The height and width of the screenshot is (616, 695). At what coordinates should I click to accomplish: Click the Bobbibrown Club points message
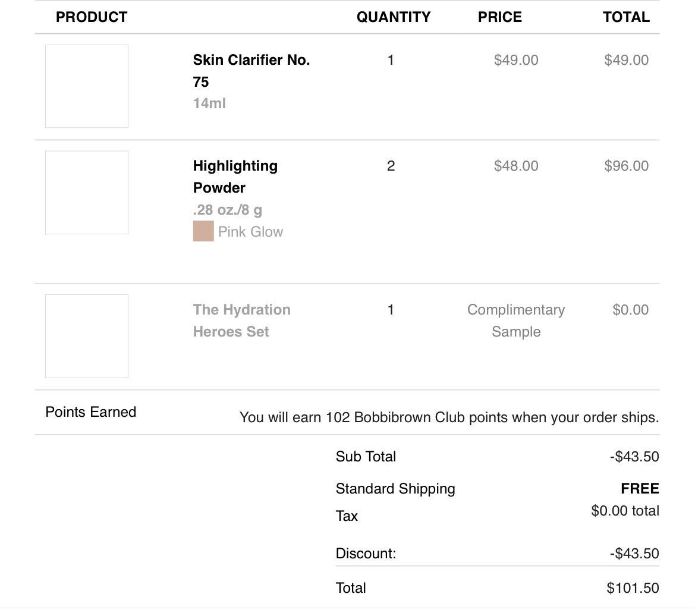449,417
